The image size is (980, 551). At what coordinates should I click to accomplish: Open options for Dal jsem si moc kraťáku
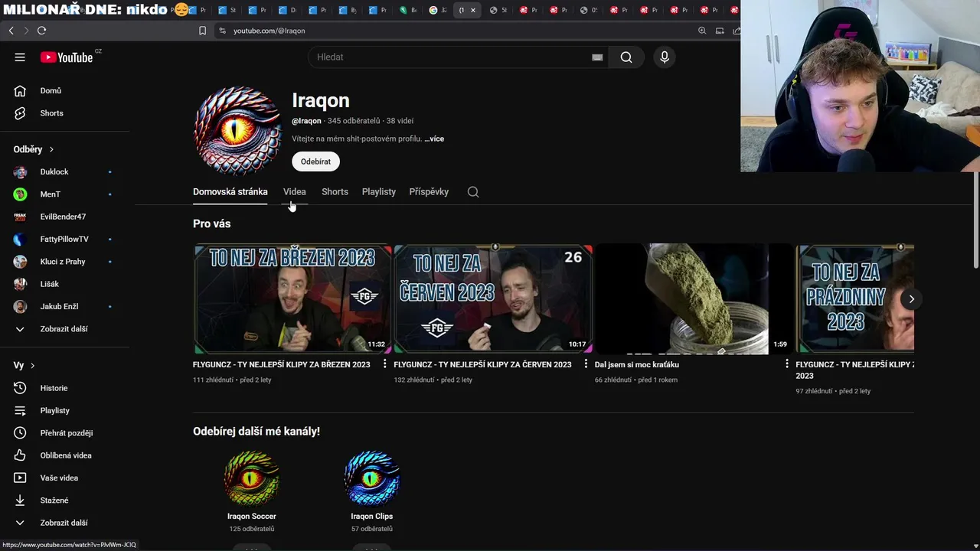(786, 364)
